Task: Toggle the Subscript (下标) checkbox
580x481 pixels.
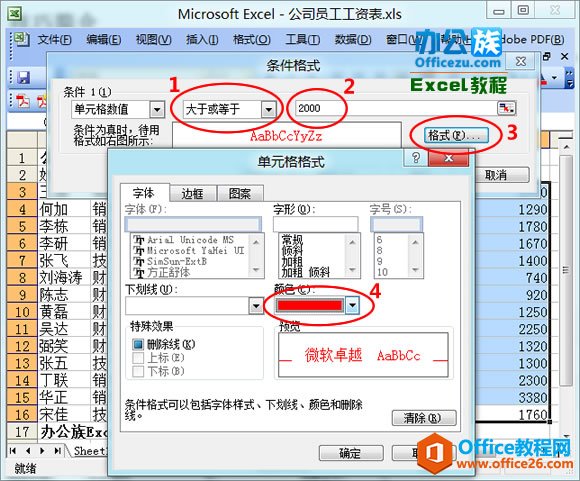Action: pos(138,371)
